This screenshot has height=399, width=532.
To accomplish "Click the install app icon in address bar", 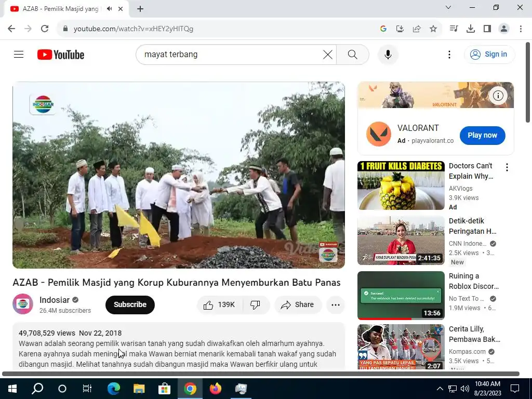I will (x=400, y=29).
